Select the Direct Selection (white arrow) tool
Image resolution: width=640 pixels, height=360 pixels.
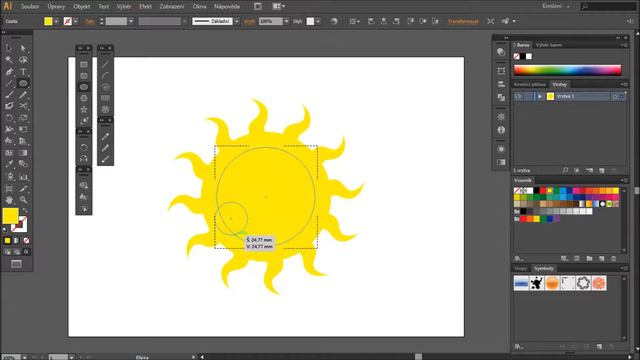pos(23,48)
